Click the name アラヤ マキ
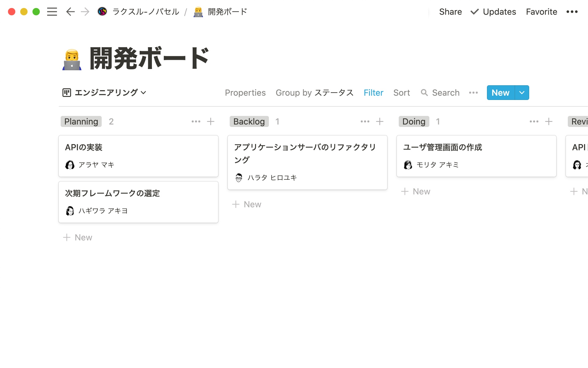This screenshot has width=588, height=368. click(x=96, y=165)
